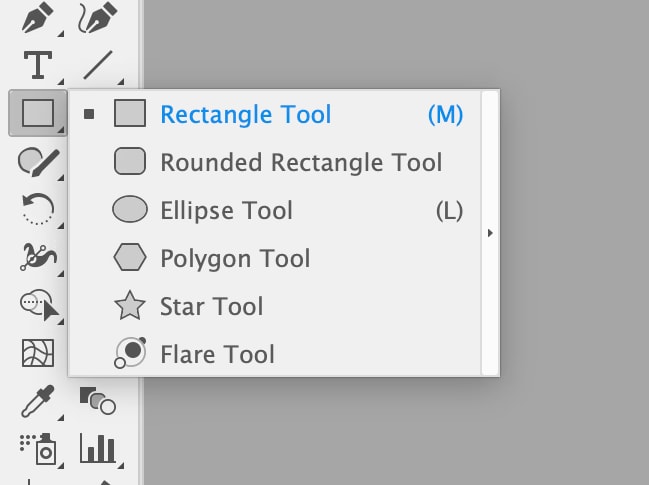
Task: Click the active Rectangle button in left toolbar
Action: (x=37, y=113)
